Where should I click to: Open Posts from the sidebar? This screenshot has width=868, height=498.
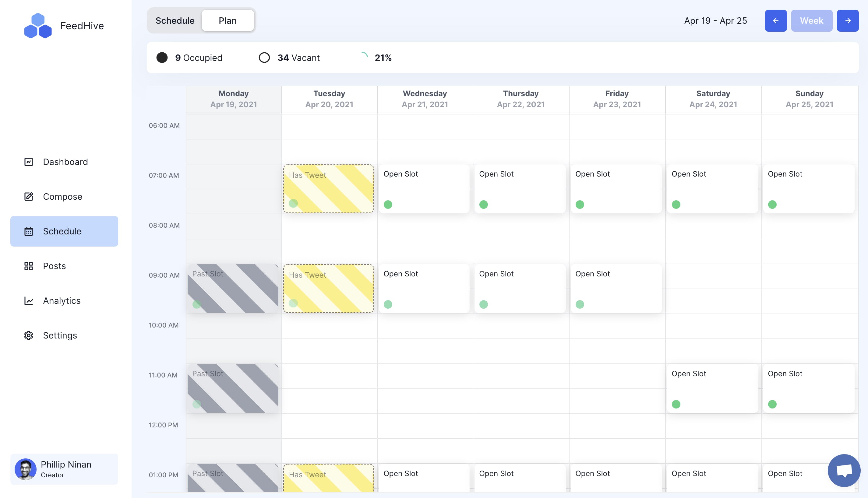(54, 266)
